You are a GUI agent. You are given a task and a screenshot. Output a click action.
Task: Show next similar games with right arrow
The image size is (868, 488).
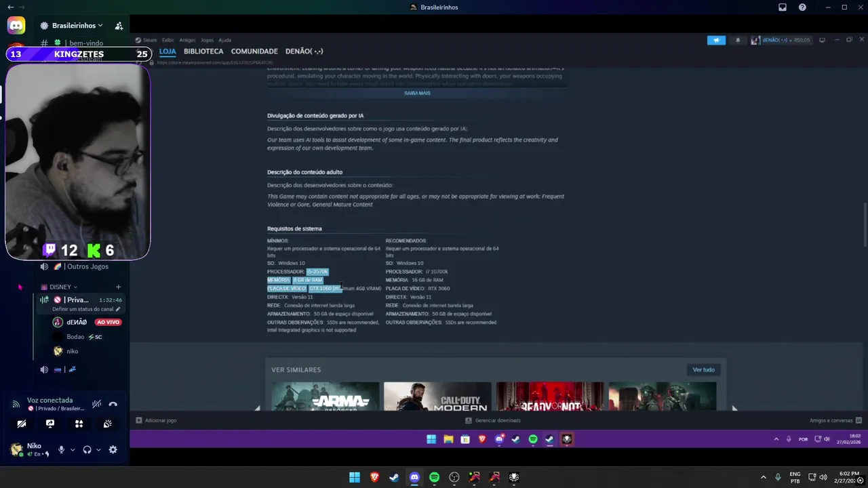point(734,408)
